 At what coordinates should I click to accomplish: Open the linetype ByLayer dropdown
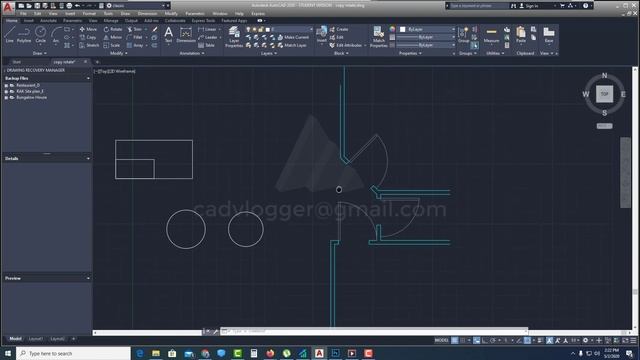pyautogui.click(x=427, y=45)
